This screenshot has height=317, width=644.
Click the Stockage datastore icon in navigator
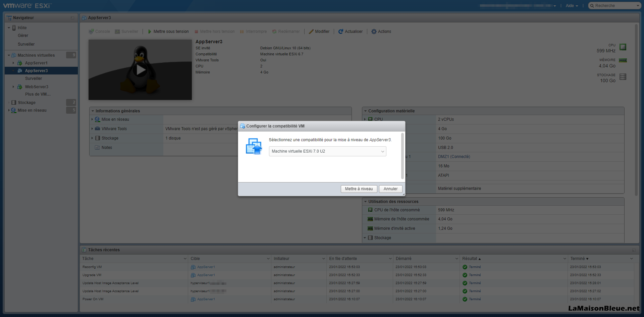(14, 103)
